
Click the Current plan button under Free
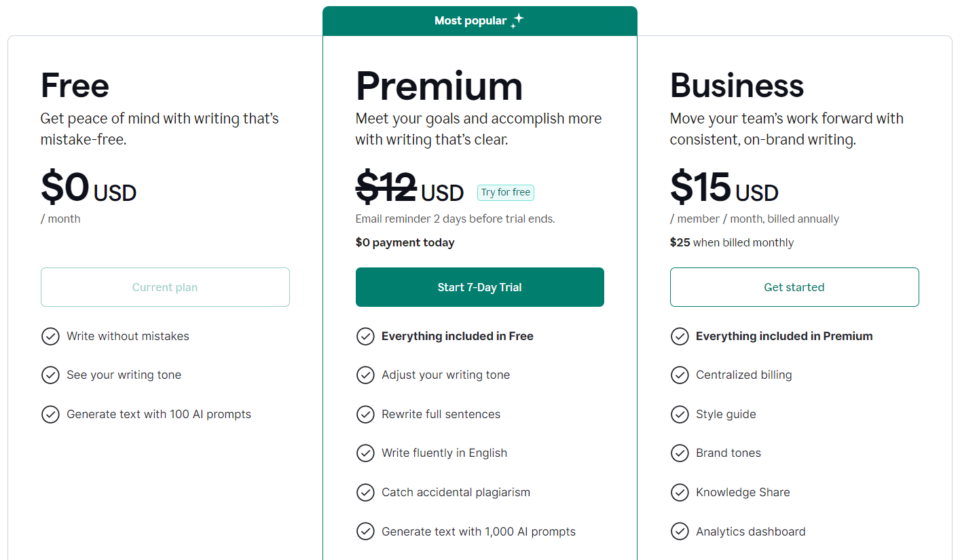(x=165, y=287)
